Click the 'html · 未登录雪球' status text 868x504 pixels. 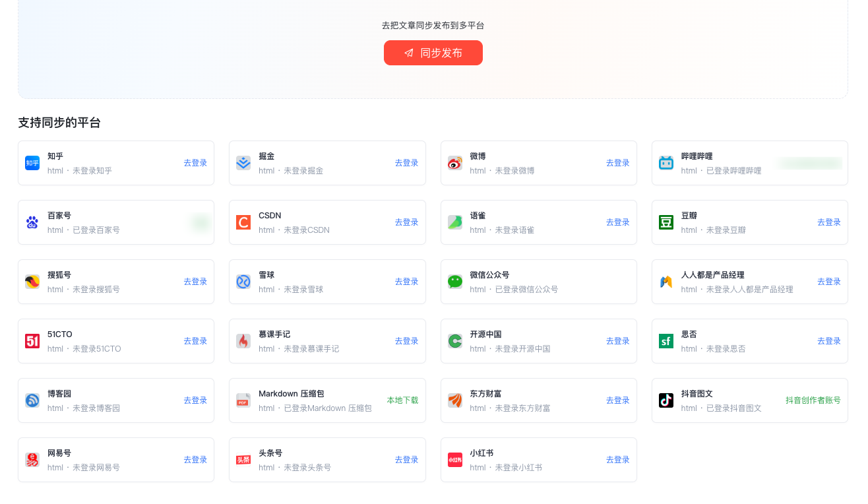291,290
